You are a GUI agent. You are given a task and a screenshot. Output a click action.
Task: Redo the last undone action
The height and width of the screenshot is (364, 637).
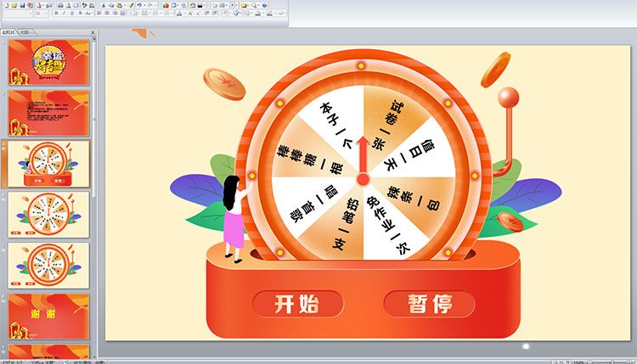click(x=150, y=5)
